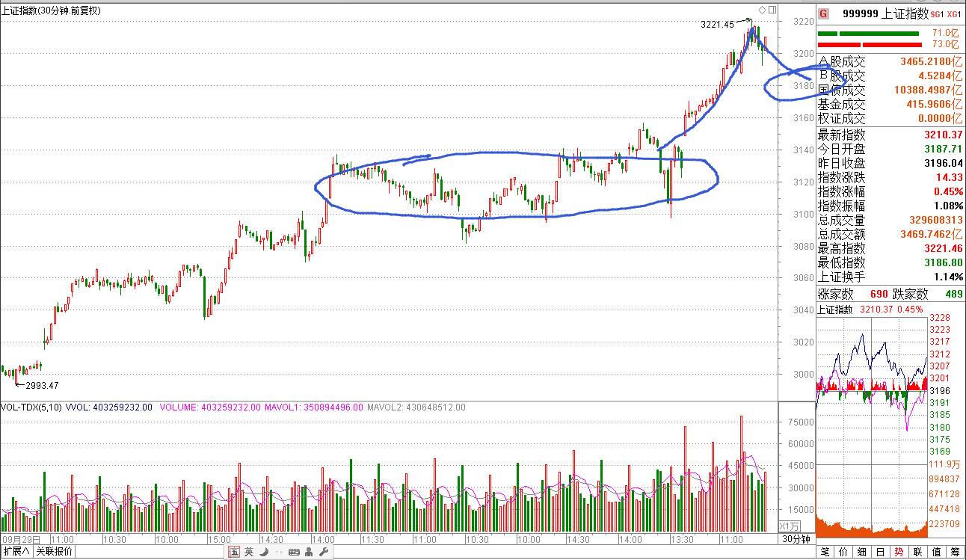Open the X1万 volume unit selector

pyautogui.click(x=790, y=526)
